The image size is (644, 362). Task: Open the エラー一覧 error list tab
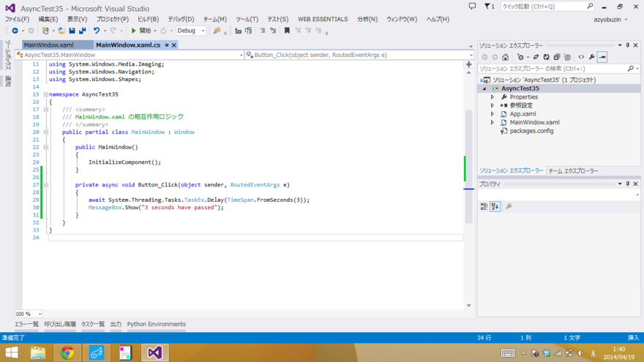pyautogui.click(x=26, y=324)
